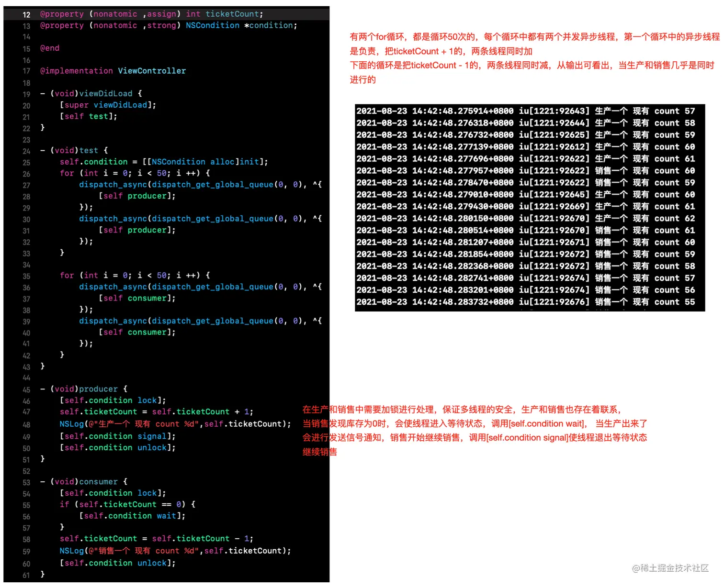Click the NSLog 生产一个 statement
The image size is (724, 588).
175,424
